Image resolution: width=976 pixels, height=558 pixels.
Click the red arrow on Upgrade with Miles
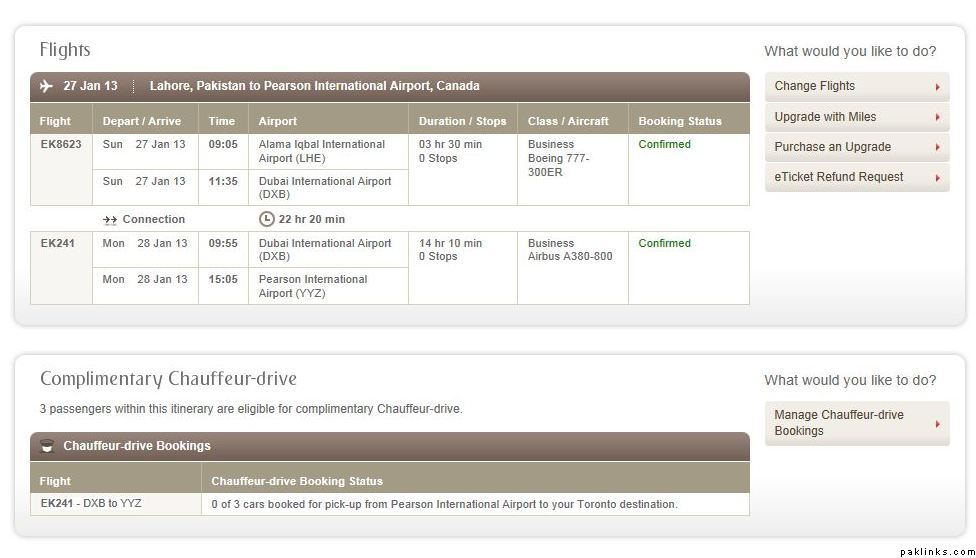point(938,117)
